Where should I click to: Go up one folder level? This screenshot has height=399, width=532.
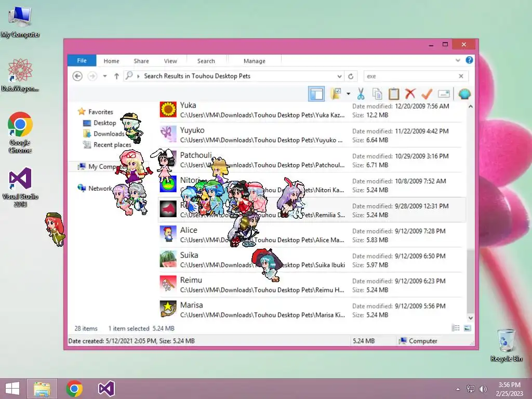pyautogui.click(x=116, y=76)
